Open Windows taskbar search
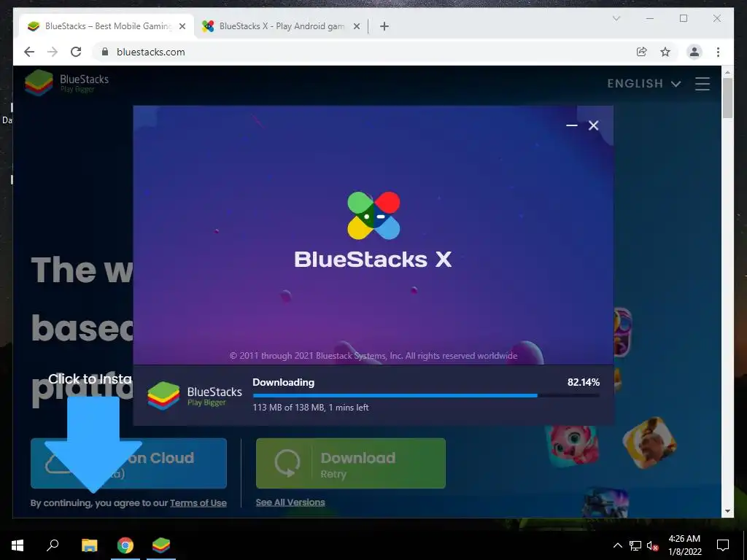Image resolution: width=747 pixels, height=560 pixels. point(53,545)
